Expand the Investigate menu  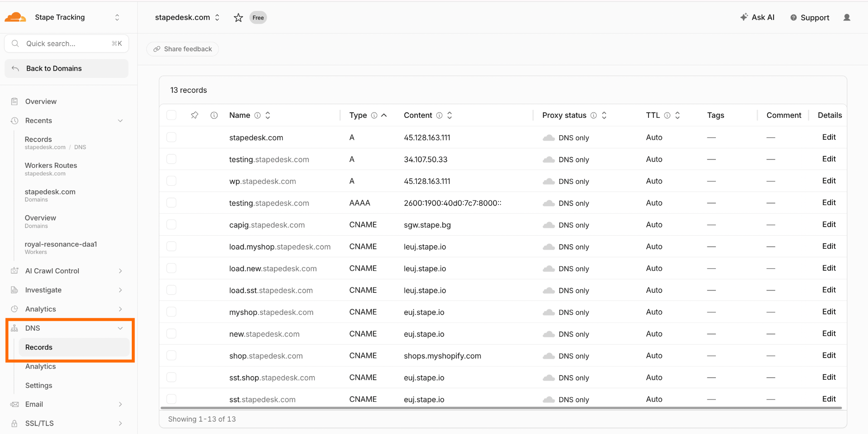120,290
